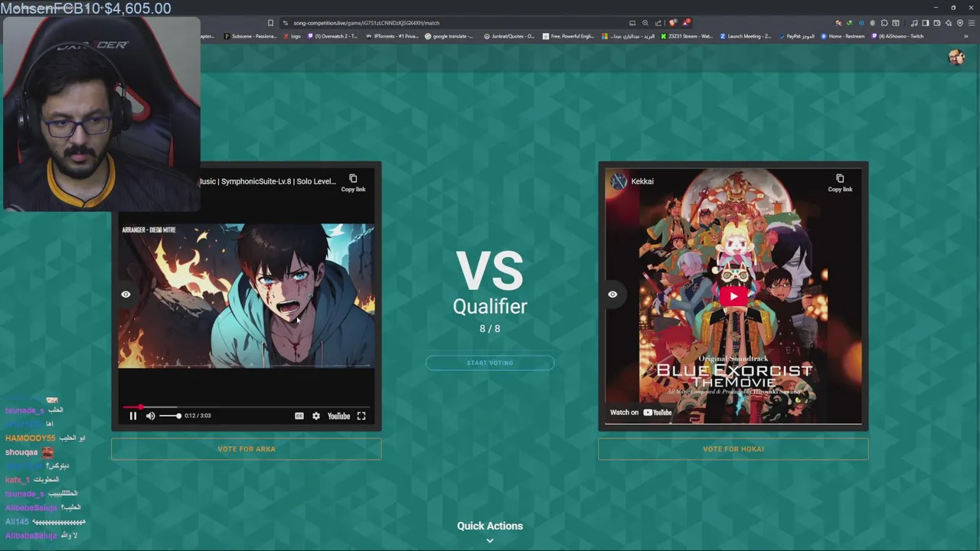Click Ali145 username in chat
This screenshot has height=551, width=980.
[x=17, y=522]
